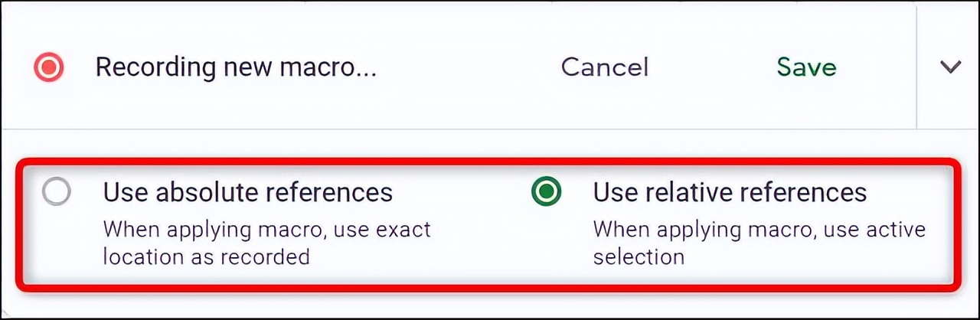This screenshot has width=980, height=320.
Task: Click the "use exact location as recorded" description
Action: [267, 242]
